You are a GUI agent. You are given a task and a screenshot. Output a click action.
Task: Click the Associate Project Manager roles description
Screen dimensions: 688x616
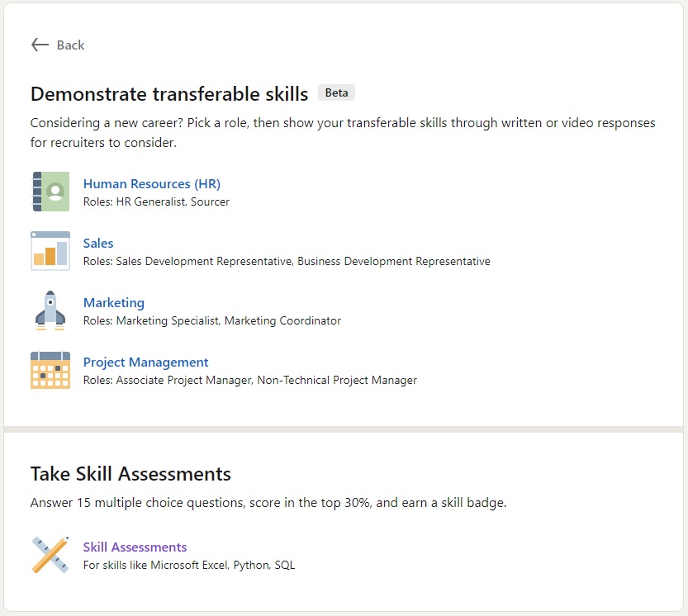(250, 380)
